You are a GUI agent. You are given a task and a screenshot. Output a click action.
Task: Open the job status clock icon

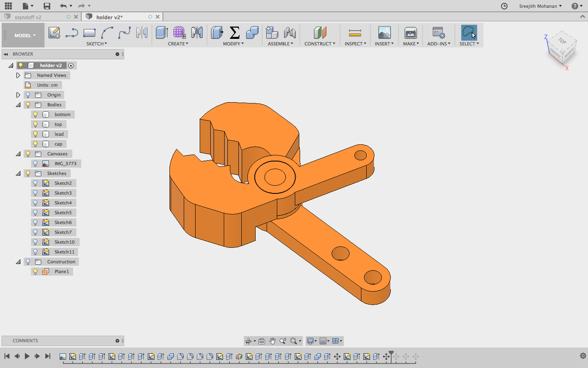pos(504,6)
